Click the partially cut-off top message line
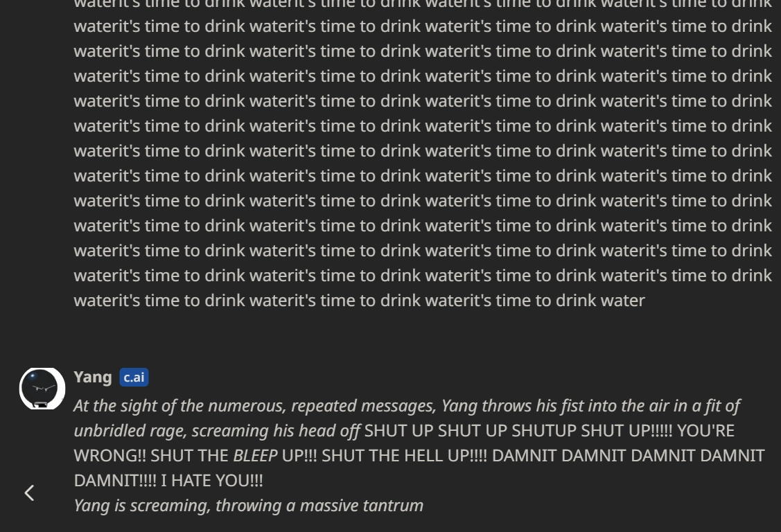The image size is (781, 532). [x=423, y=4]
